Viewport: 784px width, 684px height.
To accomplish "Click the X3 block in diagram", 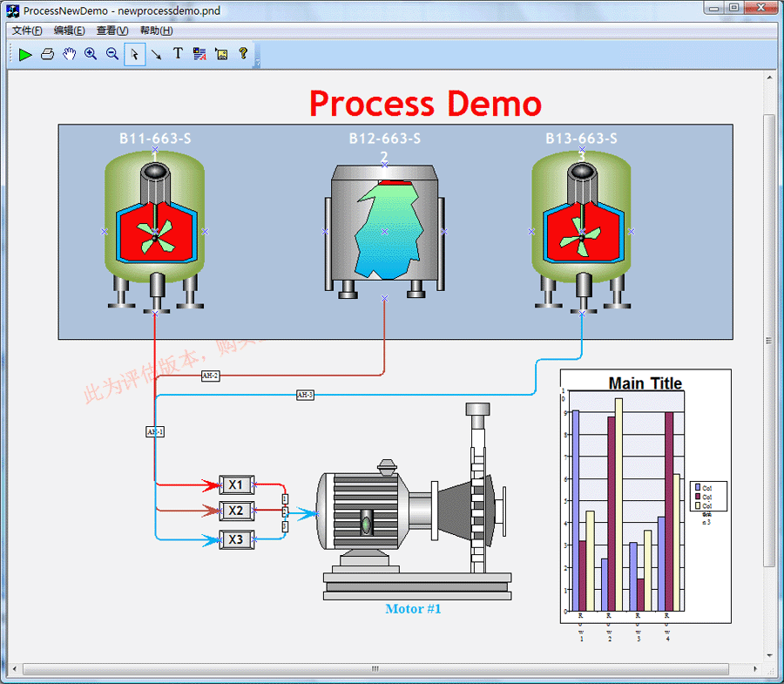I will tap(235, 539).
